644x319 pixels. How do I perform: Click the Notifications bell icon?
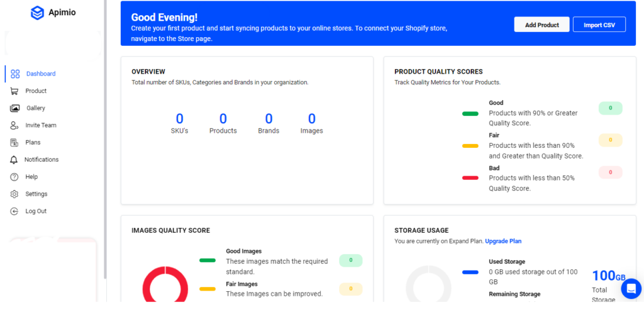[14, 160]
